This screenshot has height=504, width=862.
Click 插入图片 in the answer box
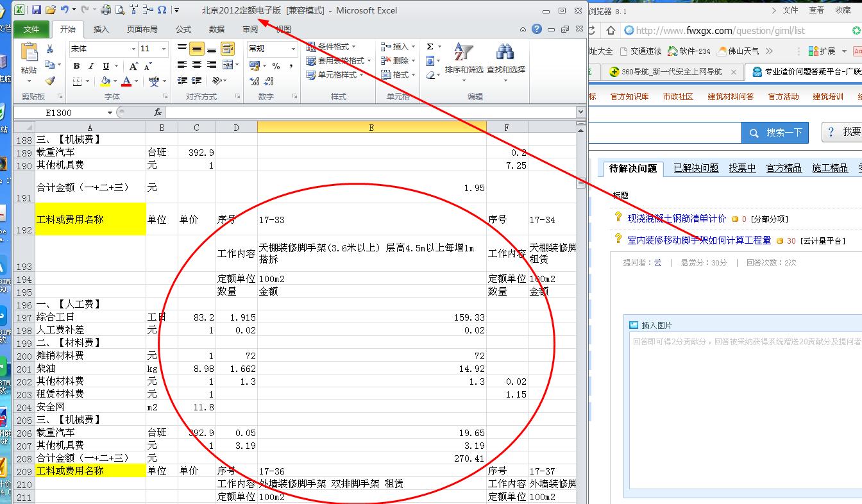[650, 325]
